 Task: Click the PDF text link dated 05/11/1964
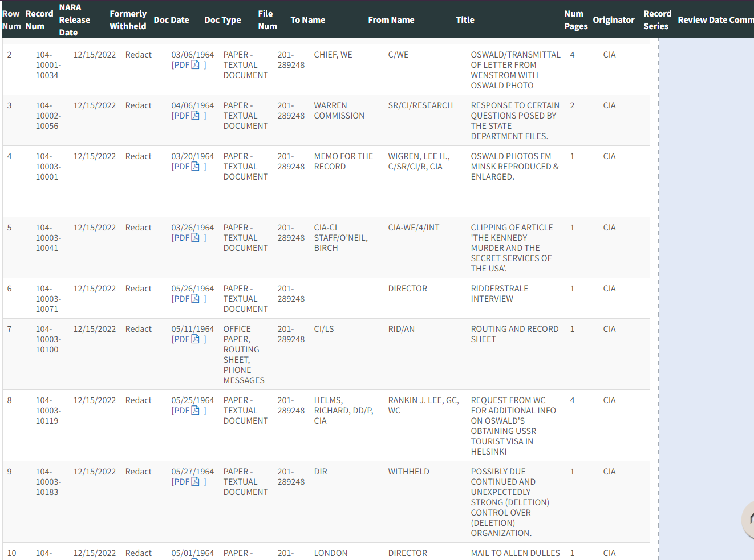[181, 339]
